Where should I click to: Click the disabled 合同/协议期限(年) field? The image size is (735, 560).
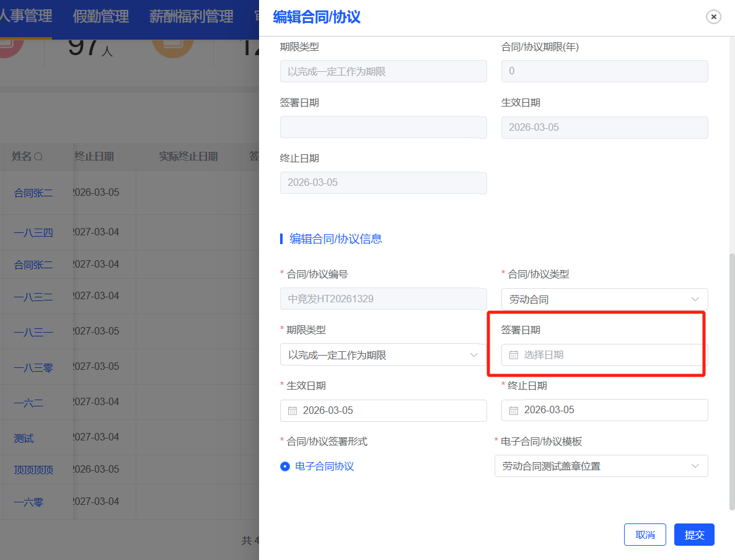pyautogui.click(x=604, y=71)
